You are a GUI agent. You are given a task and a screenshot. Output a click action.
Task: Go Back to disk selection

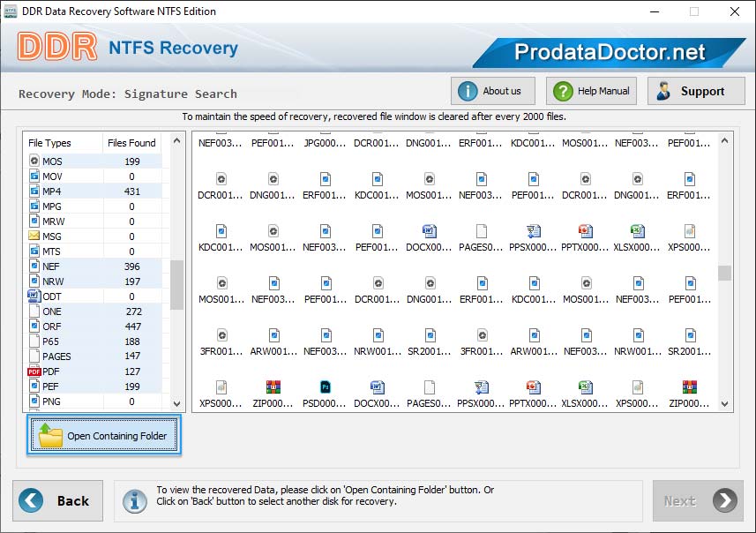[x=58, y=500]
